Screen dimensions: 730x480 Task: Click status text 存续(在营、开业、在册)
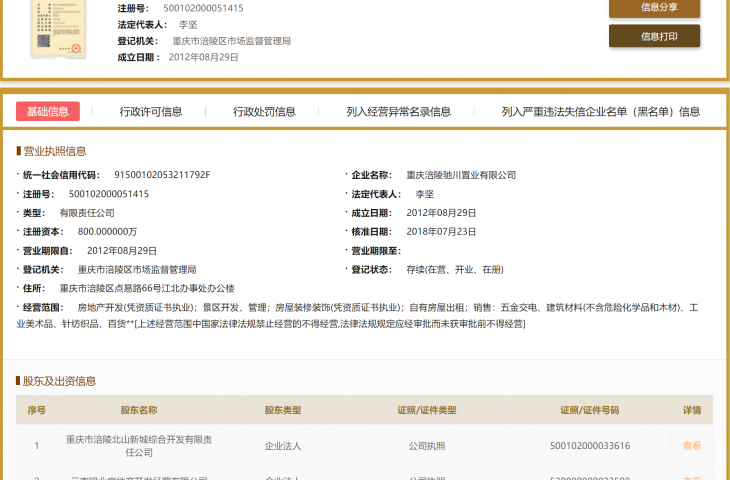pos(455,270)
